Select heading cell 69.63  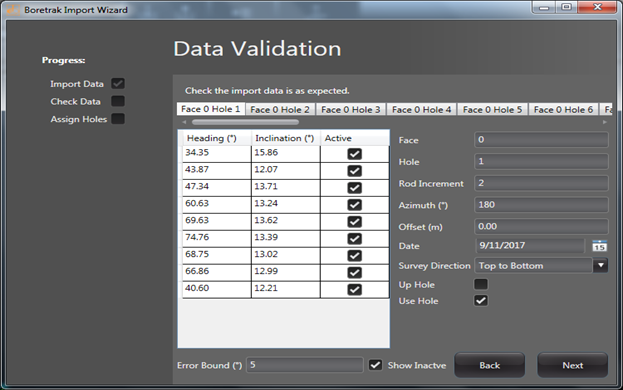[217, 222]
